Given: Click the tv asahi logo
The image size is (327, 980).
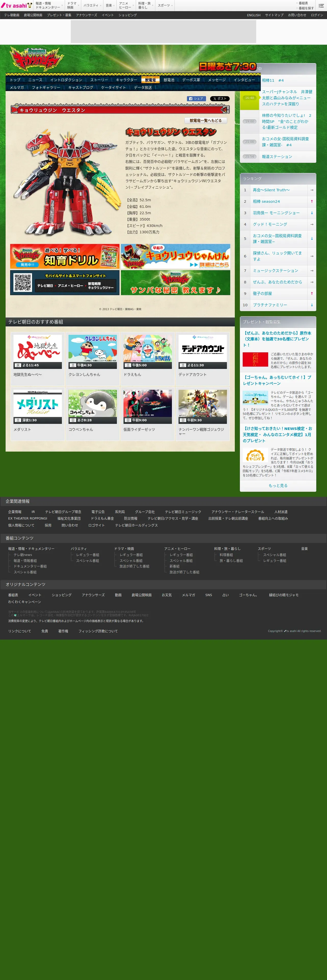Looking at the screenshot, I should click(16, 5).
